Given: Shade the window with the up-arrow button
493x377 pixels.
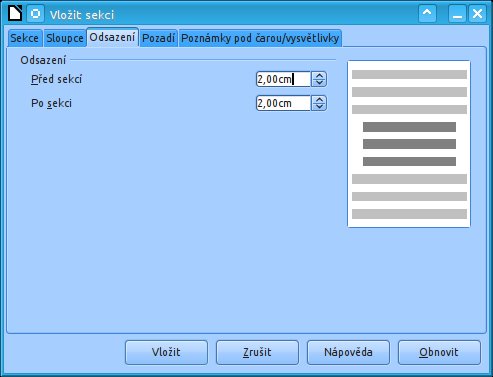Looking at the screenshot, I should [x=427, y=14].
